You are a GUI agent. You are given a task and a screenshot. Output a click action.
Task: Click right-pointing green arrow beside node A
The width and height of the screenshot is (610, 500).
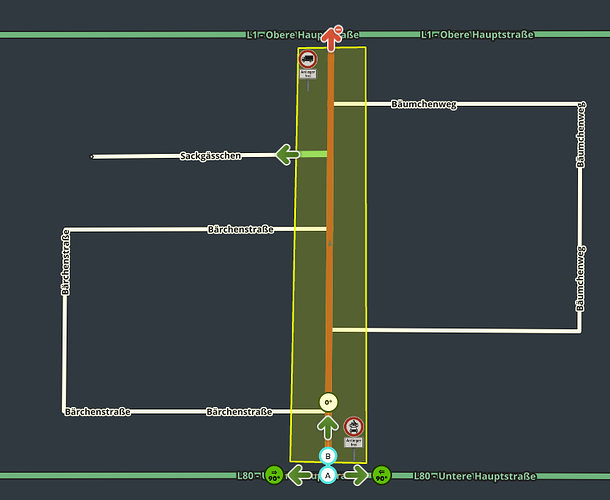pyautogui.click(x=356, y=476)
